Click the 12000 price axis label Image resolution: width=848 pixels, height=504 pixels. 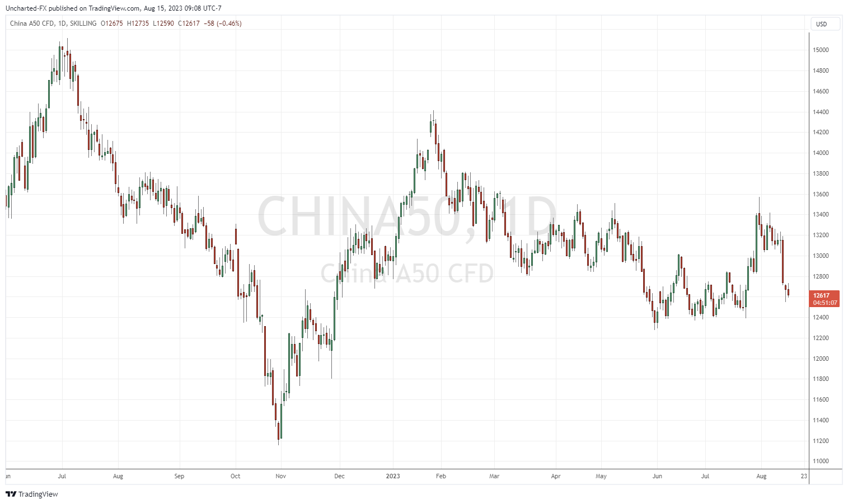(x=821, y=359)
